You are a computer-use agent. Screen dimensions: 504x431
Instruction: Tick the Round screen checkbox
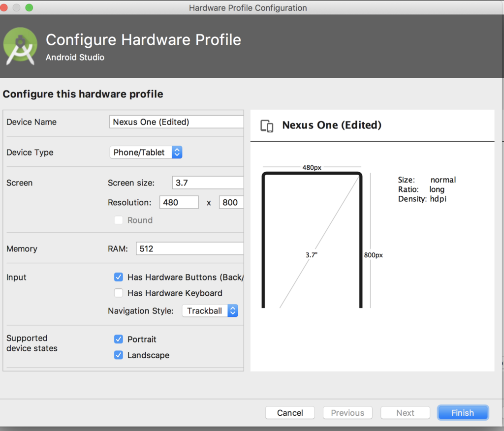click(x=119, y=220)
